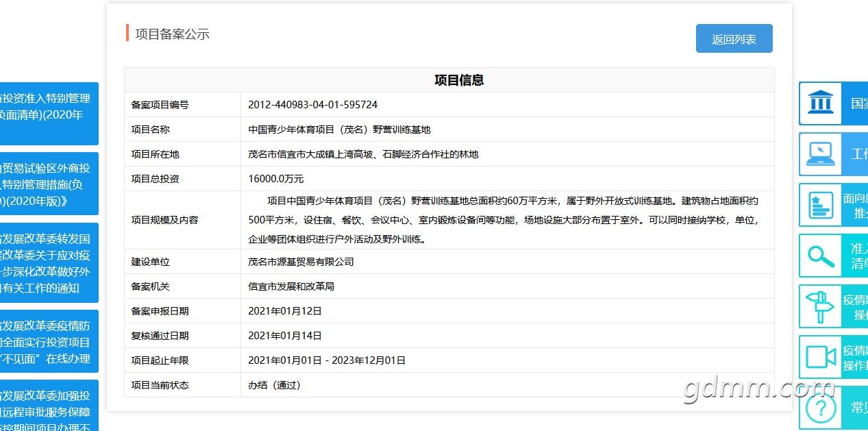Viewport: 868px width, 431px height.
Task: Click the bank building icon
Action: pos(819,103)
